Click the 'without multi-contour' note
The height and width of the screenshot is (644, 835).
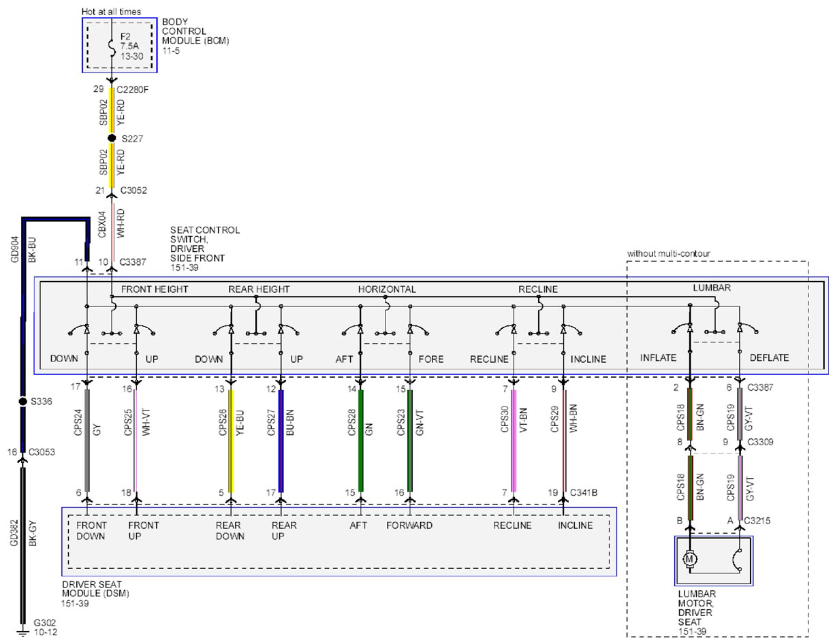tap(669, 253)
